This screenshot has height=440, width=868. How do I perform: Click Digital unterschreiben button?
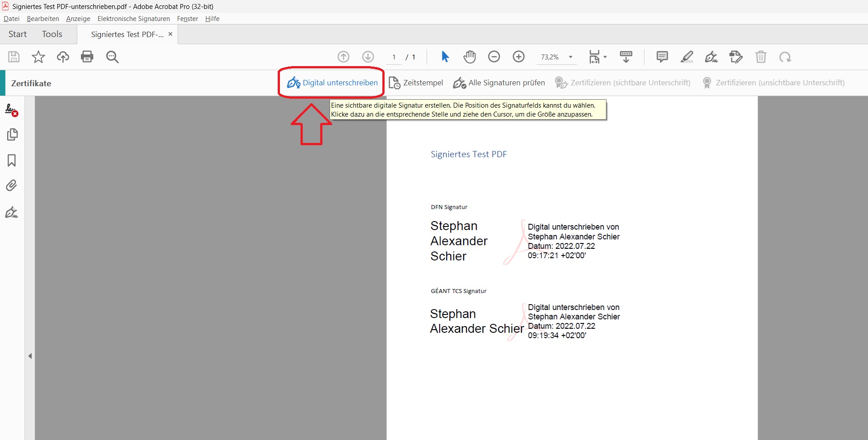[x=332, y=83]
